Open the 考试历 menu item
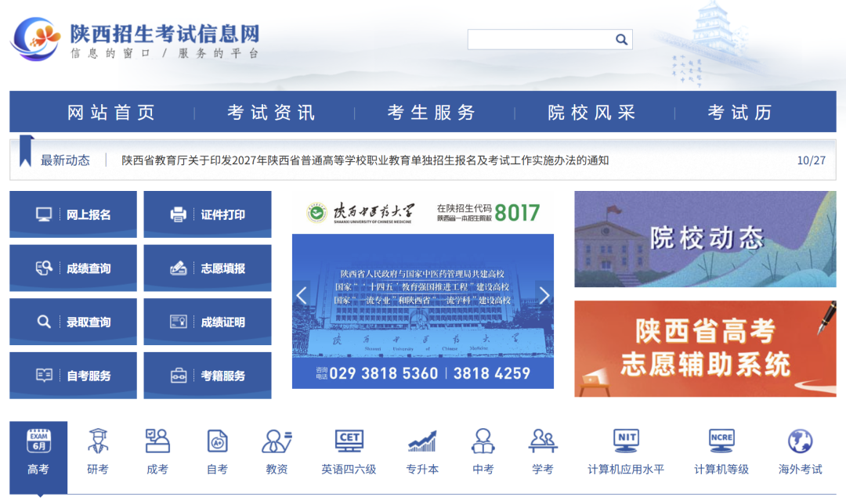This screenshot has height=504, width=846. click(739, 112)
